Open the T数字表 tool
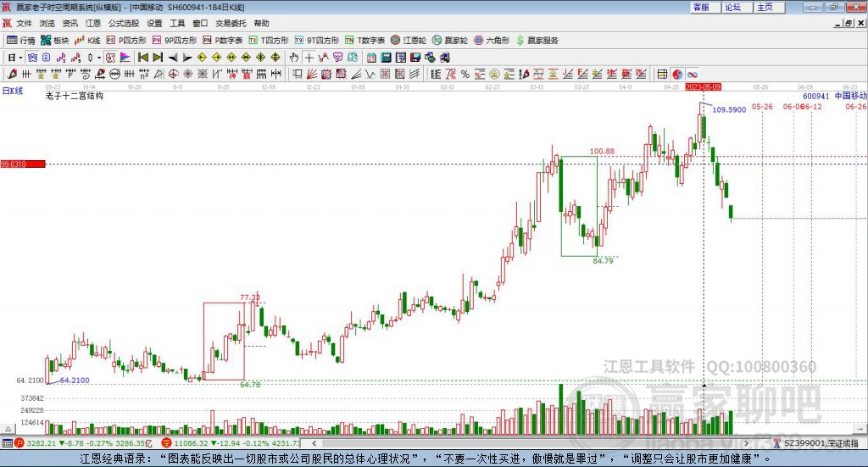The height and width of the screenshot is (467, 868). coord(364,41)
